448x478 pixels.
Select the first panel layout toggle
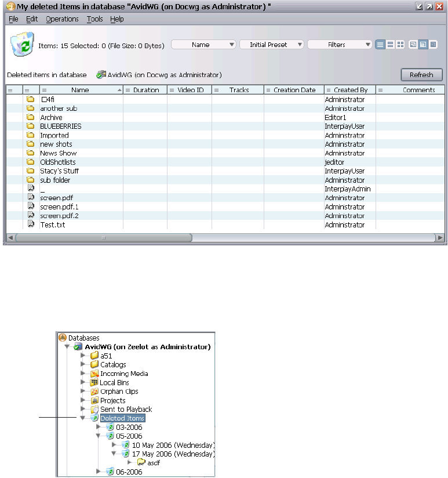(413, 45)
